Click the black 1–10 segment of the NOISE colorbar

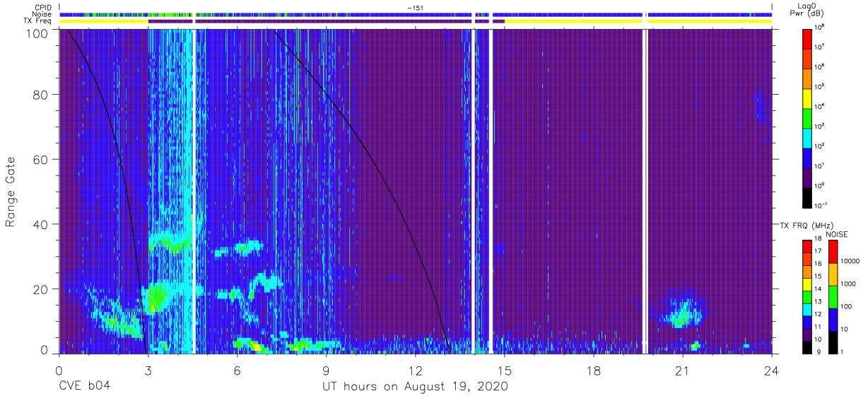pyautogui.click(x=833, y=341)
